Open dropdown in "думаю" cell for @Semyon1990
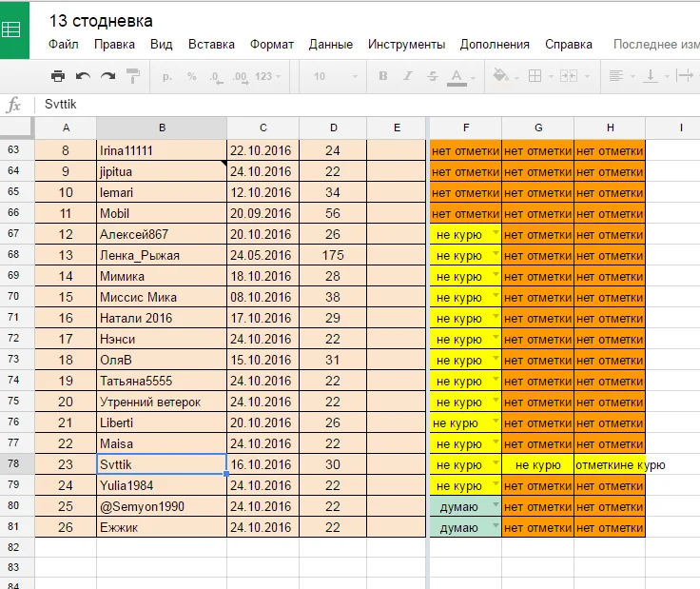Screen dimensions: 700x589 coord(495,505)
